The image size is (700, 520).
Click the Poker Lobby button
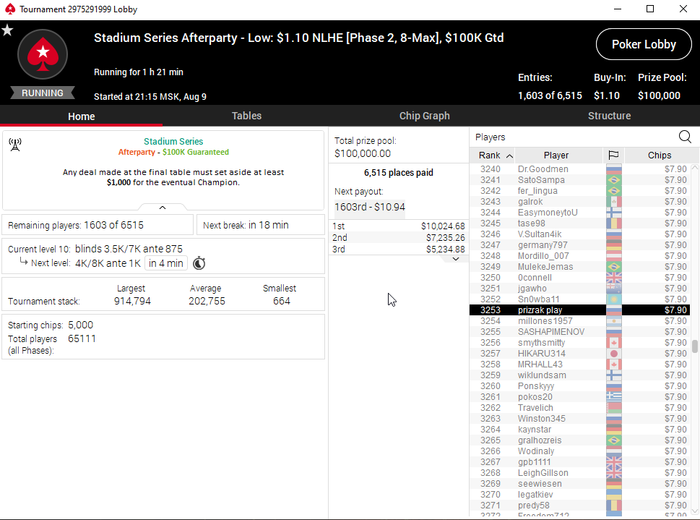[643, 44]
